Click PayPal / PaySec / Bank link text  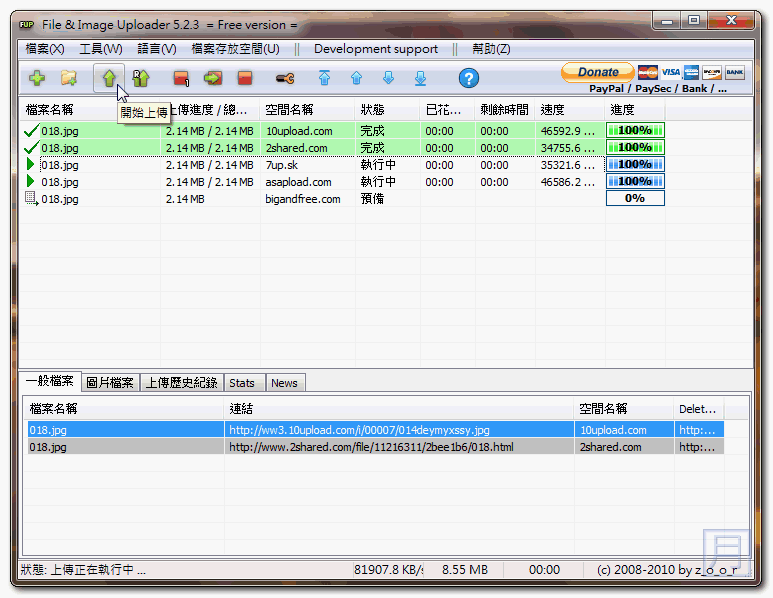point(658,89)
